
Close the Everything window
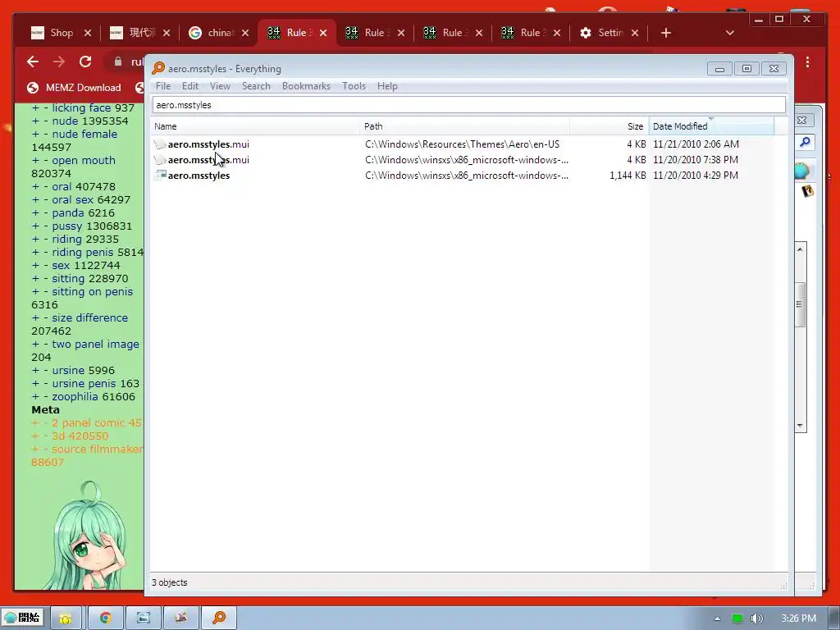point(774,69)
